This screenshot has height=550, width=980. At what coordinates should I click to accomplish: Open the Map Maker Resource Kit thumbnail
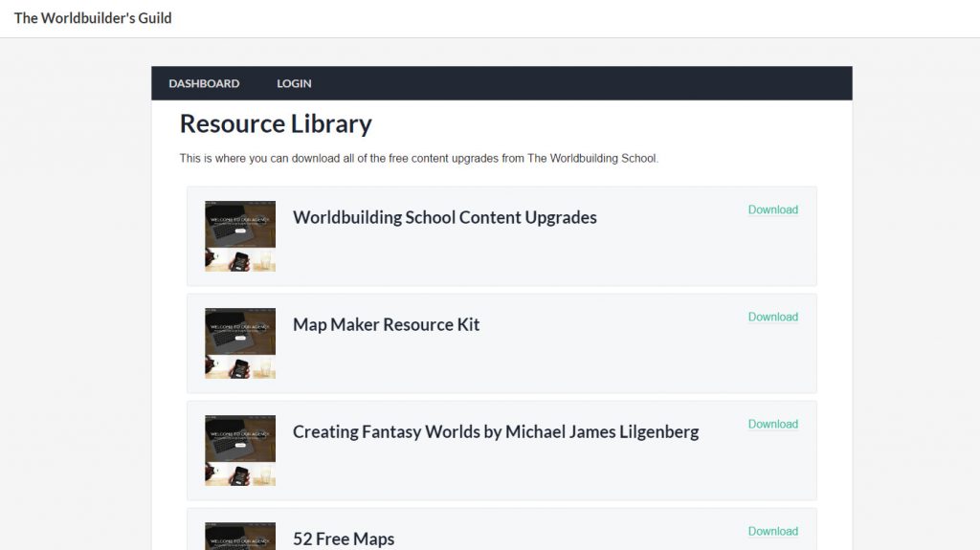click(x=240, y=343)
